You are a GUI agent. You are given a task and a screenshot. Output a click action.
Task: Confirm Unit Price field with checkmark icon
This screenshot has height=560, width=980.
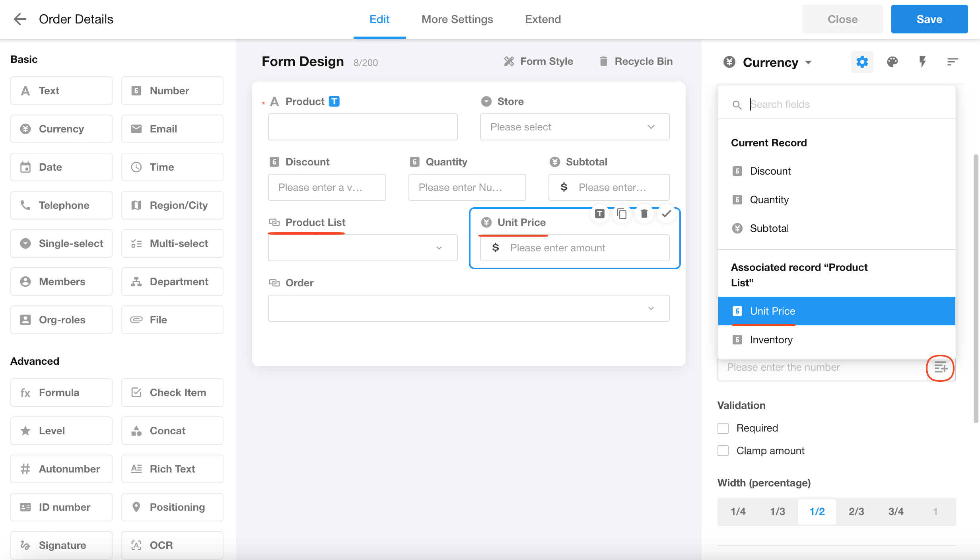[x=666, y=214]
